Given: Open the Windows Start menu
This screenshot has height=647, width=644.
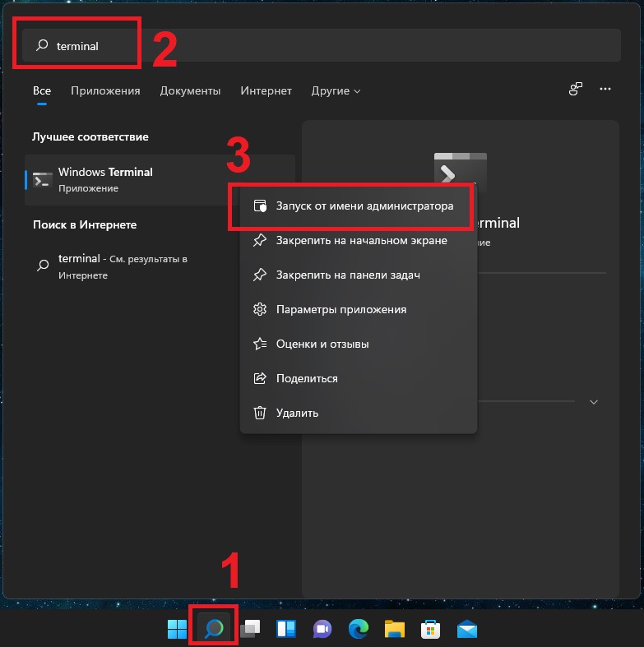Looking at the screenshot, I should [x=177, y=629].
